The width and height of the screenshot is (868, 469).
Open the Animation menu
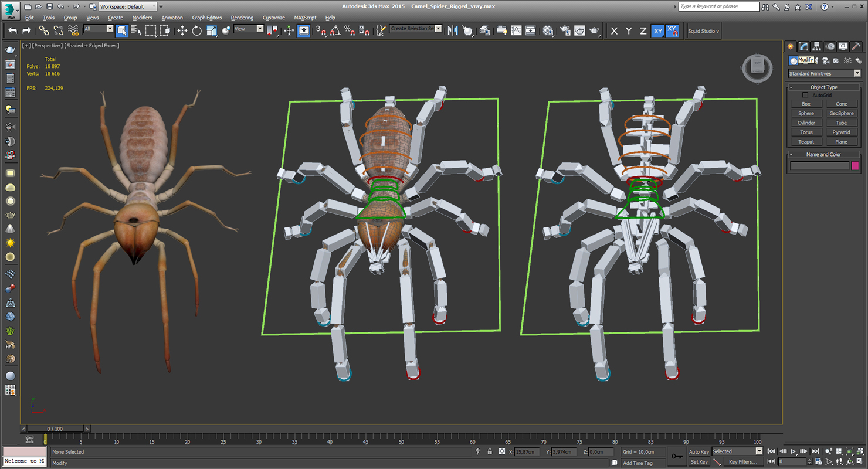click(x=172, y=18)
